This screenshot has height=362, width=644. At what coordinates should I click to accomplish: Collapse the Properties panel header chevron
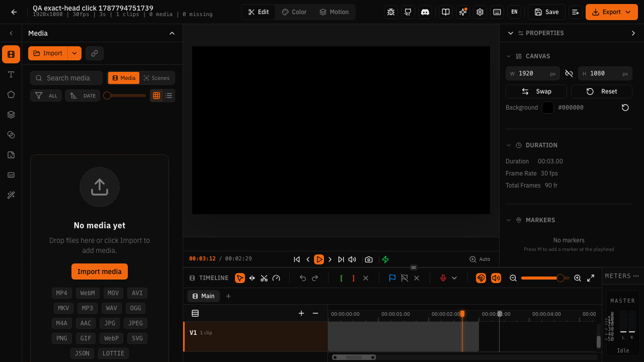click(x=511, y=33)
